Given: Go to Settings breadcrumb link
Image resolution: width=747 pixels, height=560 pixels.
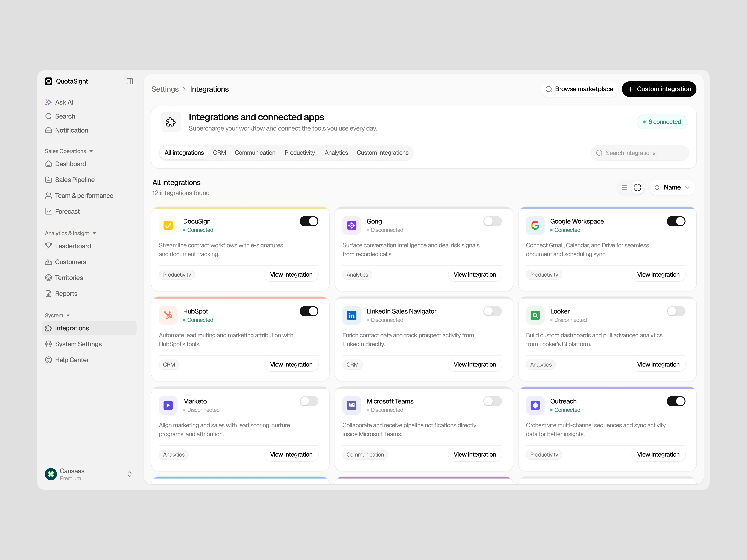Looking at the screenshot, I should coord(165,89).
